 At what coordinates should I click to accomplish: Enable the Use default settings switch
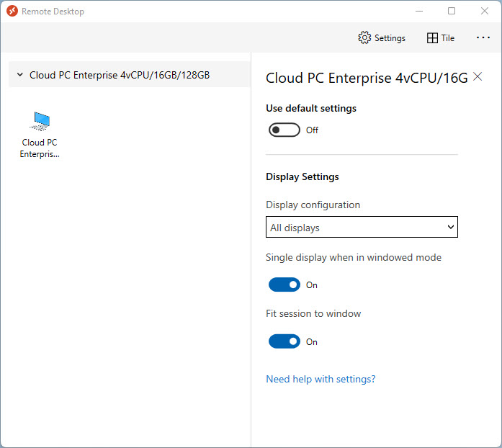(284, 130)
